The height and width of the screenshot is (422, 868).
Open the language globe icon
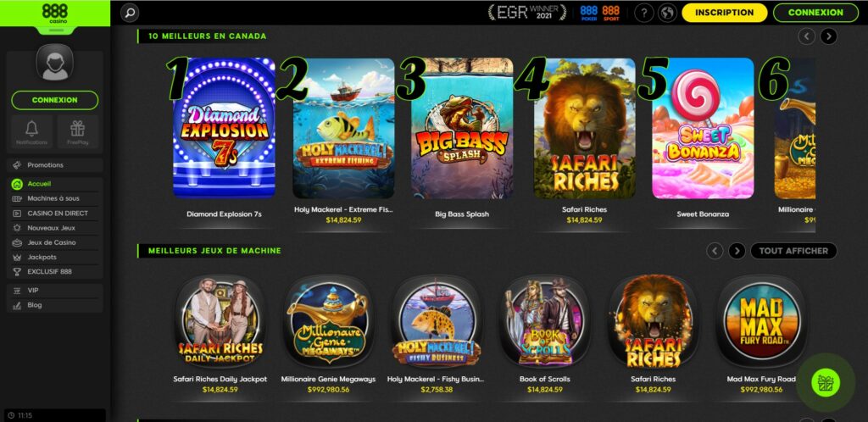(x=668, y=13)
